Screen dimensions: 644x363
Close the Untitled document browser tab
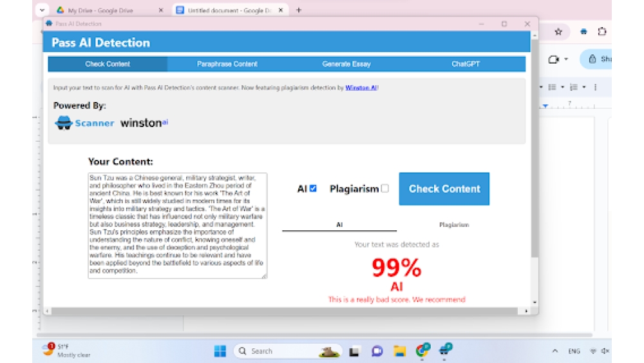[x=281, y=10]
